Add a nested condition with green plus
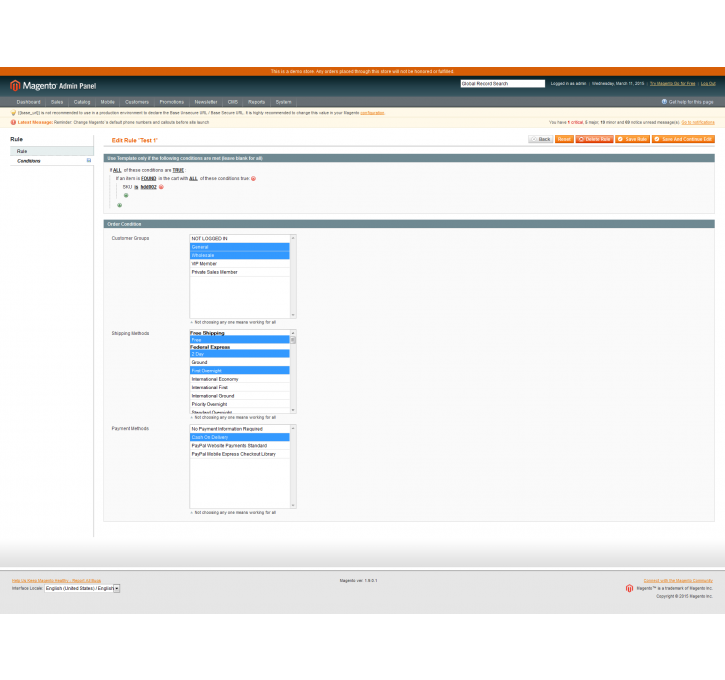This screenshot has width=725, height=680. [126, 196]
